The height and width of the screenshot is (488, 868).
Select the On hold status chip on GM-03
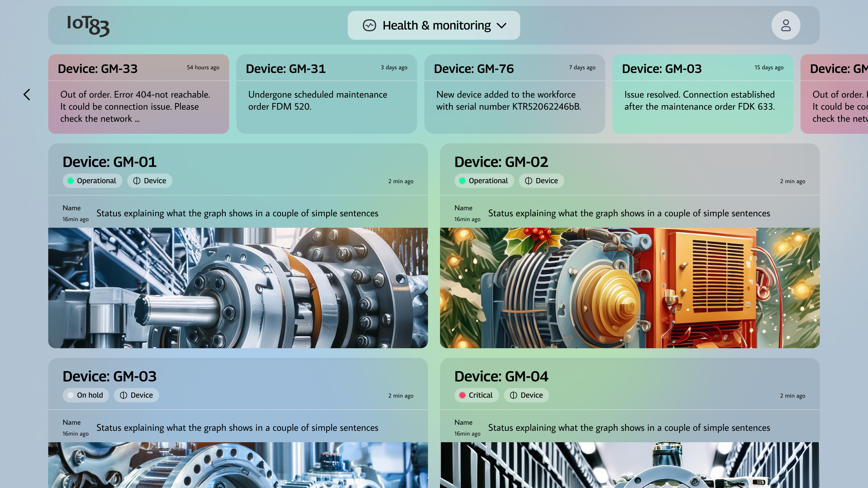[86, 395]
